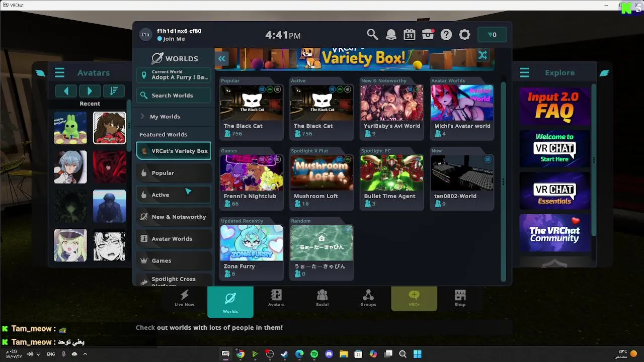Expand the My Worlds section
Viewport: 644px width, 362px height.
click(174, 116)
